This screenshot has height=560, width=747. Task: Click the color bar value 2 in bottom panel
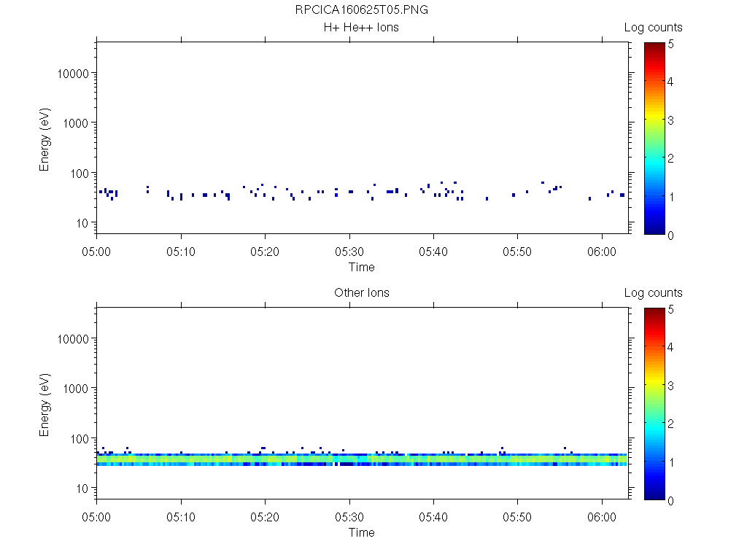point(671,424)
